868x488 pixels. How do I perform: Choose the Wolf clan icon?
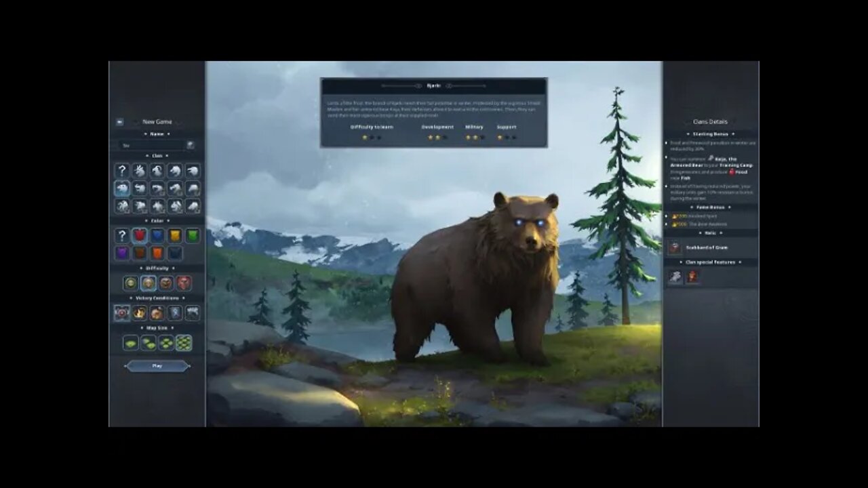(x=175, y=171)
